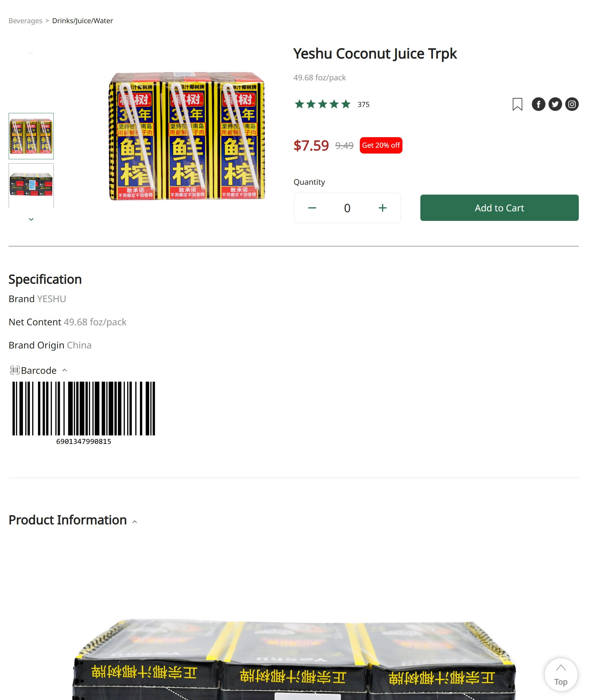Go back to top with Top arrow
Viewport: 593px width, 700px height.
(561, 674)
